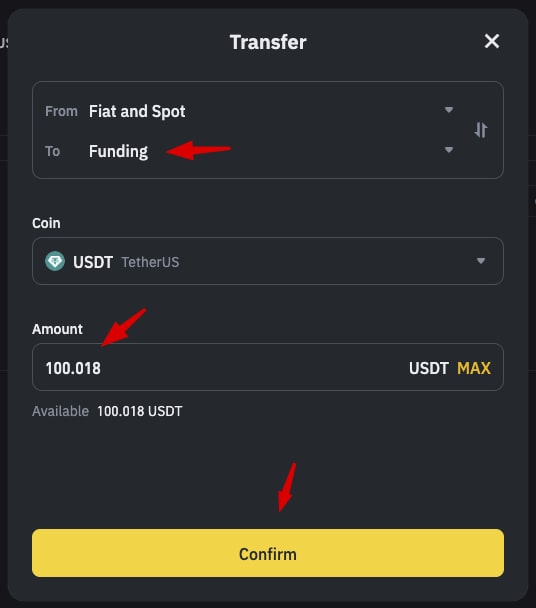Click the USDT Tether coin logo
This screenshot has width=536, height=608.
[55, 261]
